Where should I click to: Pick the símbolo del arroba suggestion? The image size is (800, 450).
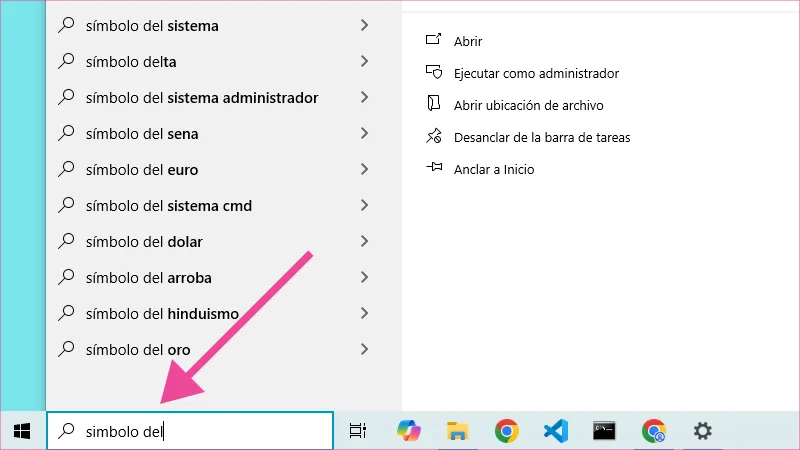148,278
